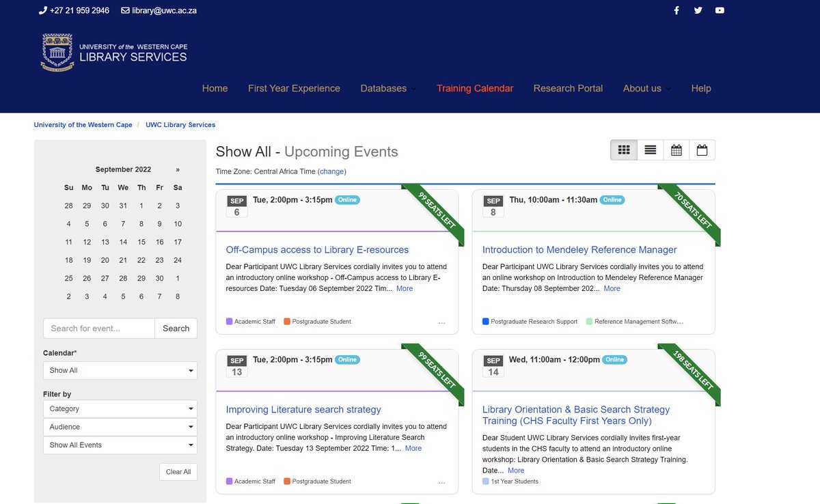This screenshot has height=504, width=820.
Task: Click the 198 Seats Left ribbon
Action: pyautogui.click(x=690, y=373)
